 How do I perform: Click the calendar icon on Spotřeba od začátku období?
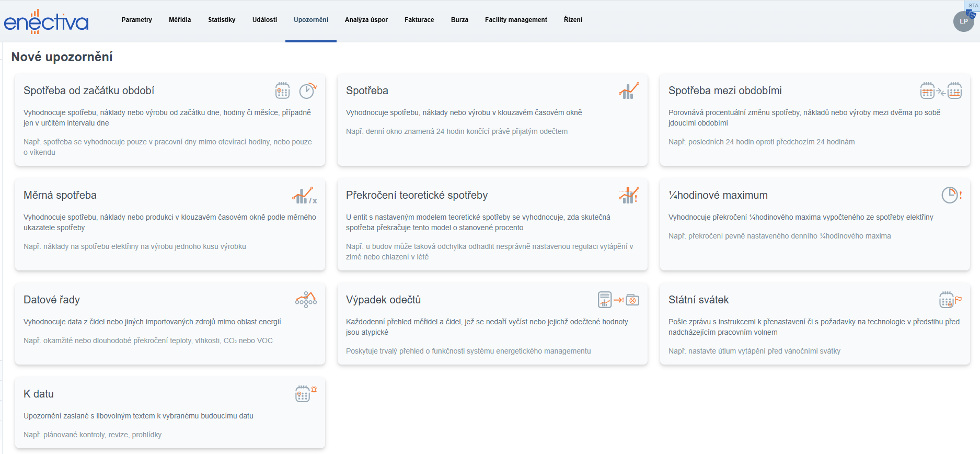tap(282, 90)
